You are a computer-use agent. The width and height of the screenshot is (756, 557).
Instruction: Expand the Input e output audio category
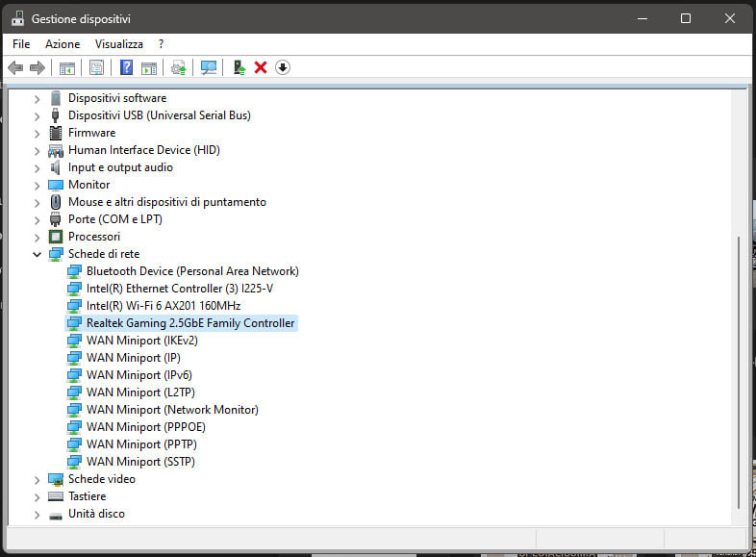click(x=38, y=168)
